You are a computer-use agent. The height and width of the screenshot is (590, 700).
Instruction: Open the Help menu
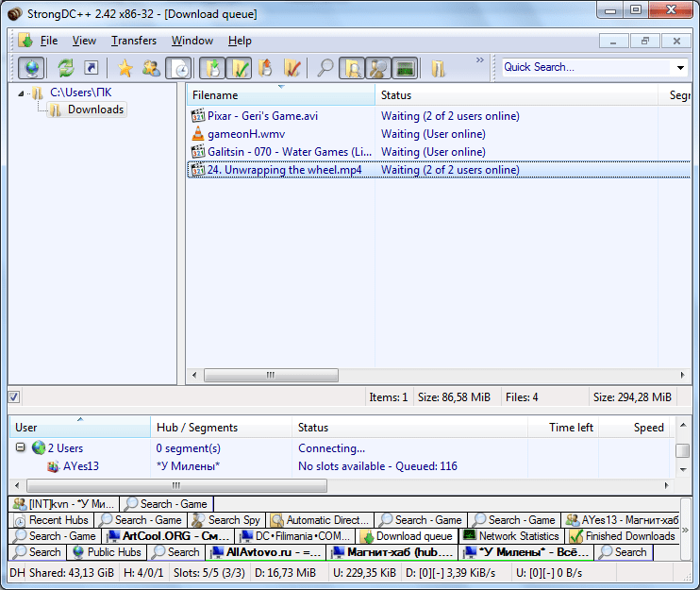(x=240, y=41)
